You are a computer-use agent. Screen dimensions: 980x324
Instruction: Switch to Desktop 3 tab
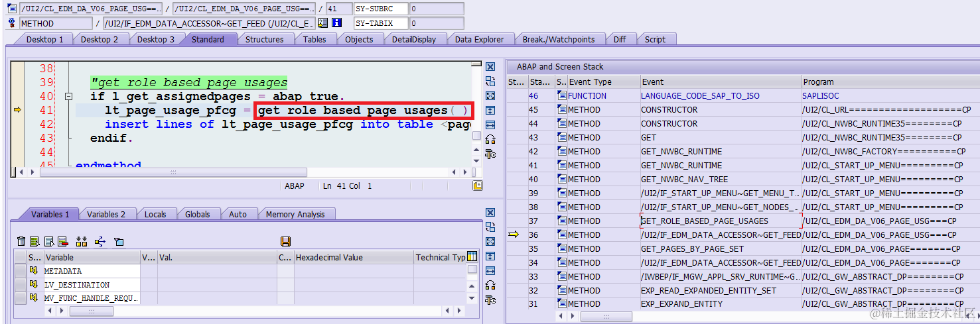pyautogui.click(x=156, y=40)
